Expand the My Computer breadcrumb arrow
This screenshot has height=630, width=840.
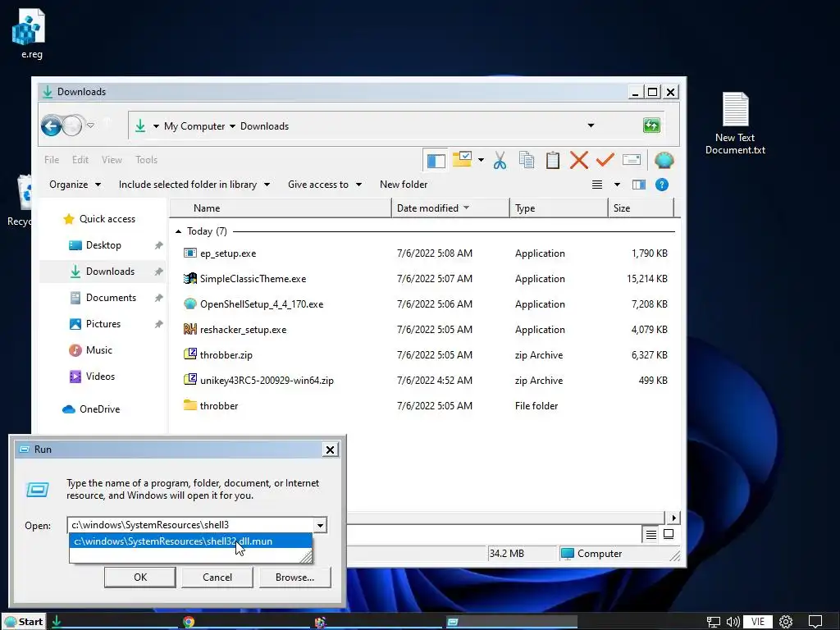point(232,126)
